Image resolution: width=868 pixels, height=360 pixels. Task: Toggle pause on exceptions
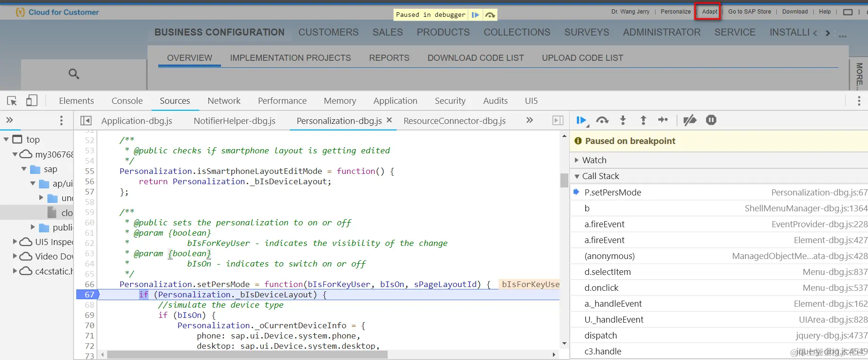pos(711,120)
